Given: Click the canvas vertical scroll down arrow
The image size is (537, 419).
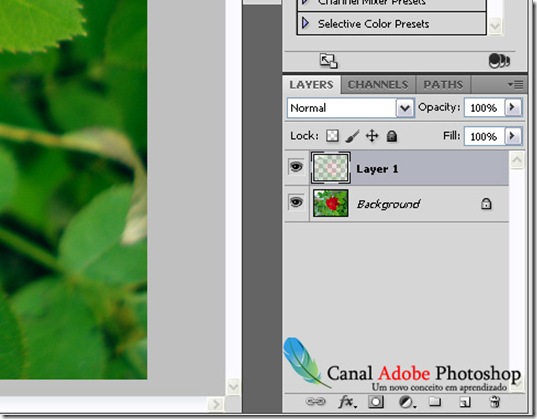Looking at the screenshot, I should pos(233,387).
